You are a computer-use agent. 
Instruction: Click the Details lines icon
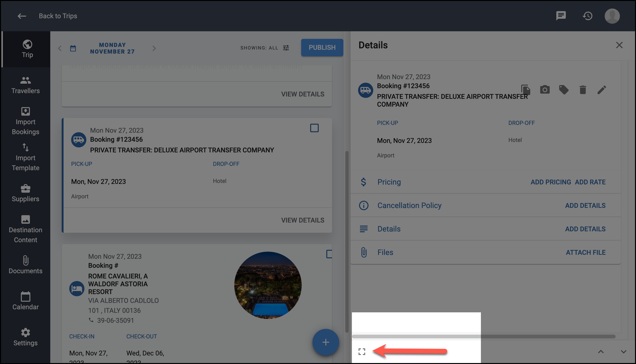coord(364,229)
